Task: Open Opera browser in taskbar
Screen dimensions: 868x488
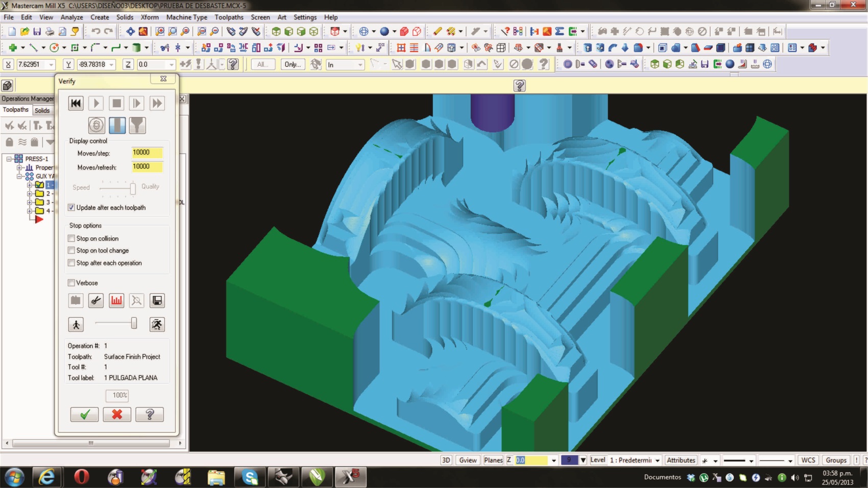Action: coord(81,477)
